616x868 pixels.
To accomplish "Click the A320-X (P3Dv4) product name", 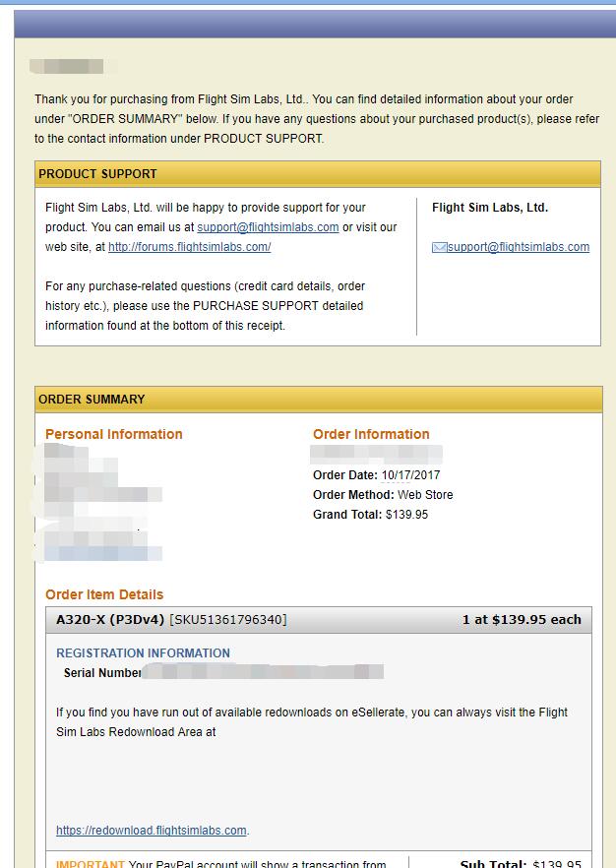I will (110, 620).
